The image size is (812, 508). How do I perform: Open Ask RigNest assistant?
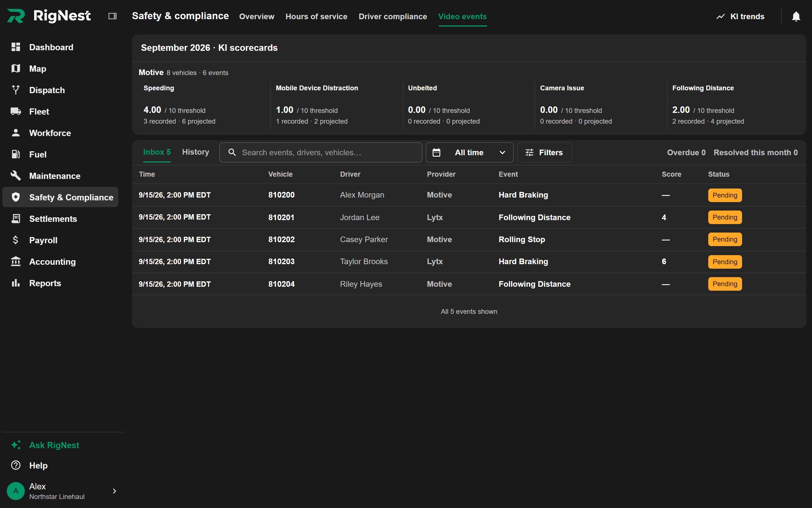coord(60,445)
